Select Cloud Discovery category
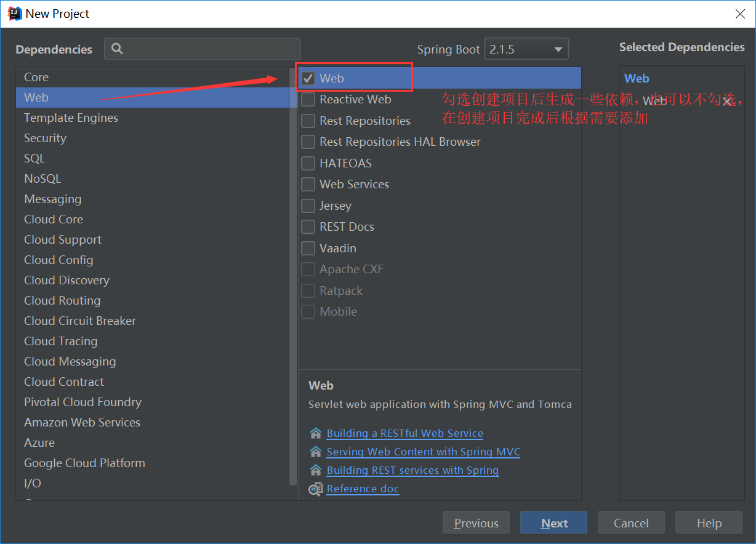Image resolution: width=756 pixels, height=544 pixels. [153, 280]
